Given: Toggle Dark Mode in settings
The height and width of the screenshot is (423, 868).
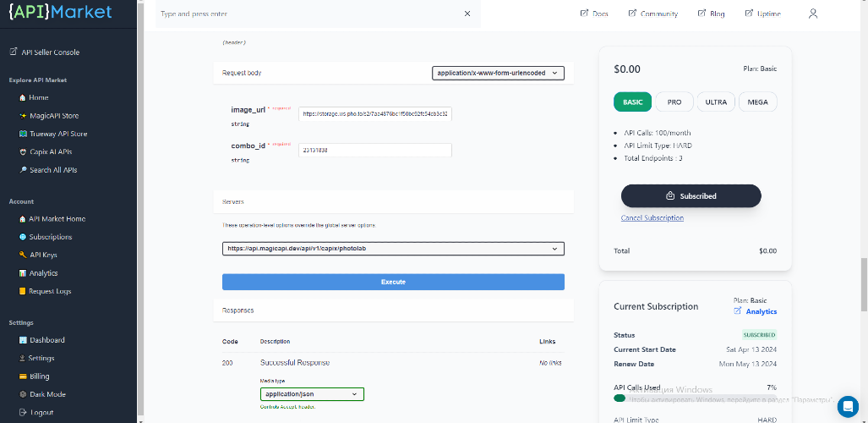Looking at the screenshot, I should click(x=47, y=394).
